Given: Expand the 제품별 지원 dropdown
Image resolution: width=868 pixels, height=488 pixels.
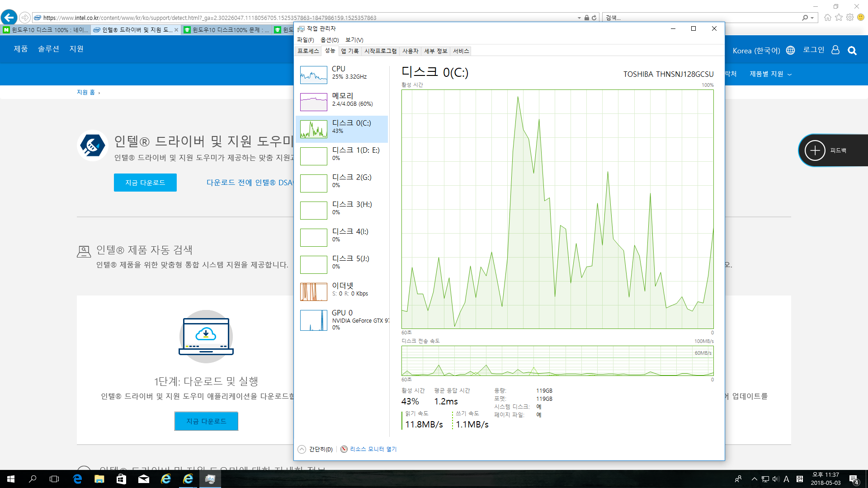Looking at the screenshot, I should coord(770,74).
